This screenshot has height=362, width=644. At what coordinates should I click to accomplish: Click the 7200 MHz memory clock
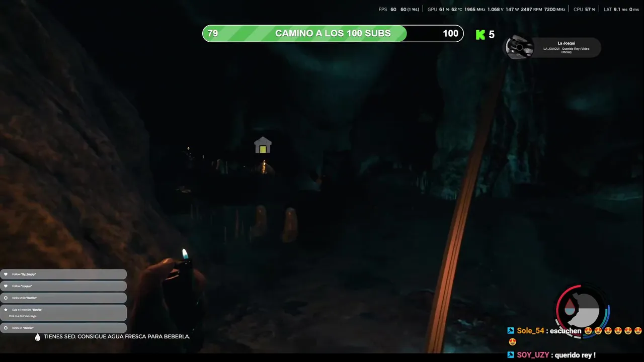[x=555, y=9]
